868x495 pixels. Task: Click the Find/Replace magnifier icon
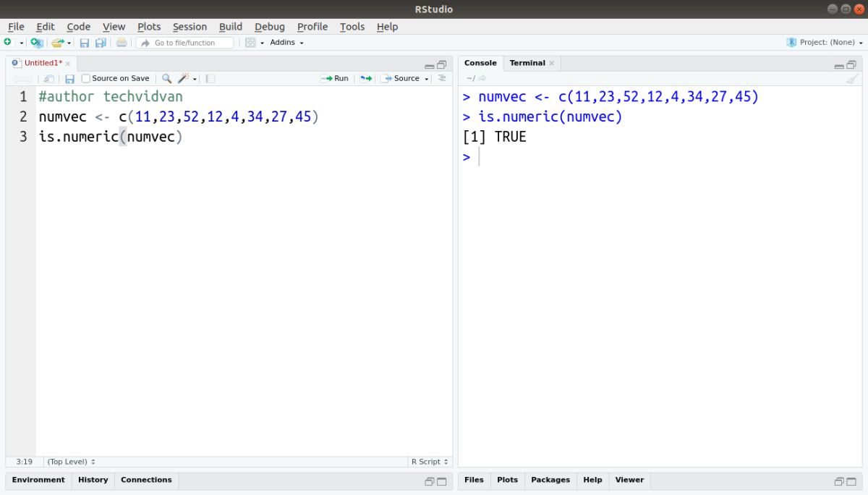(x=166, y=78)
